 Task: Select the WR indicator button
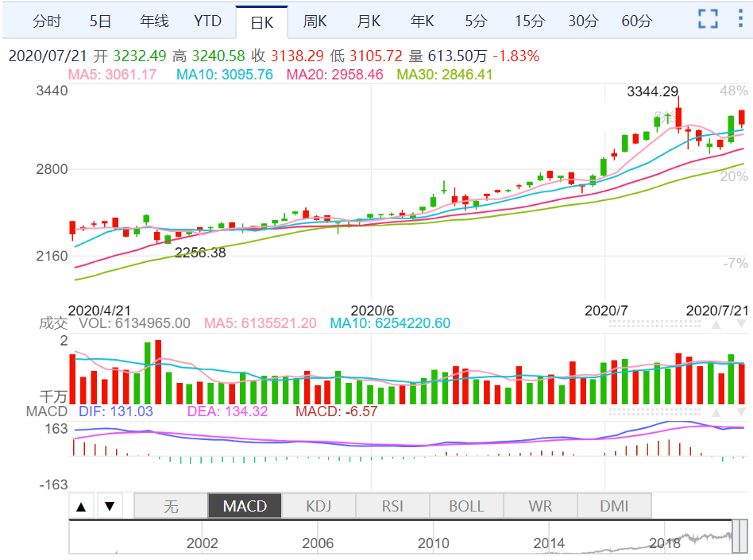(x=540, y=506)
